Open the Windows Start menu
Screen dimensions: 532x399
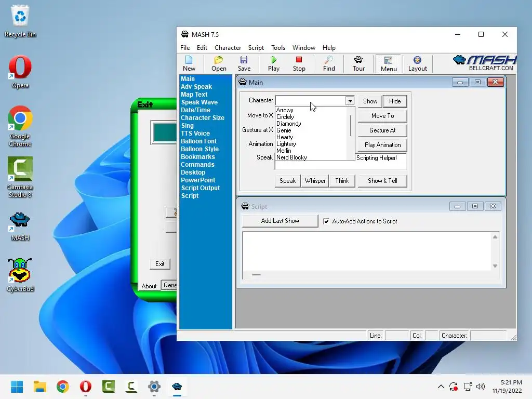[17, 387]
